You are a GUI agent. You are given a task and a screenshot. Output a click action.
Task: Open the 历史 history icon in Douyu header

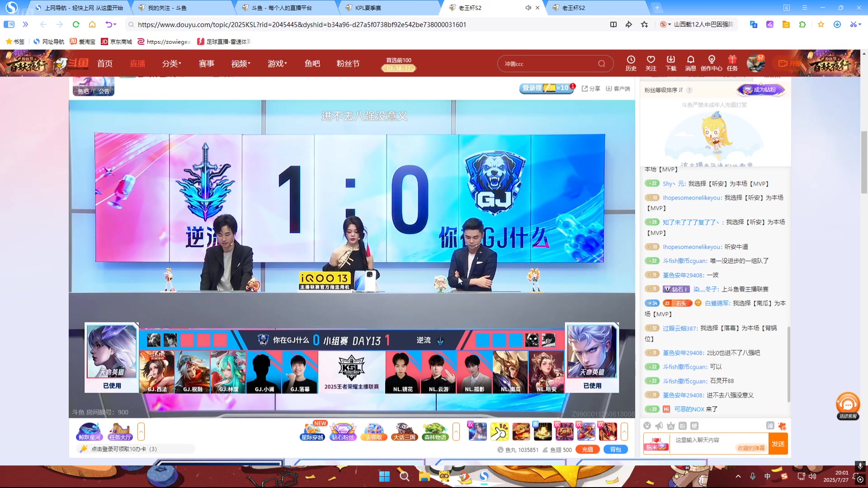(x=631, y=63)
